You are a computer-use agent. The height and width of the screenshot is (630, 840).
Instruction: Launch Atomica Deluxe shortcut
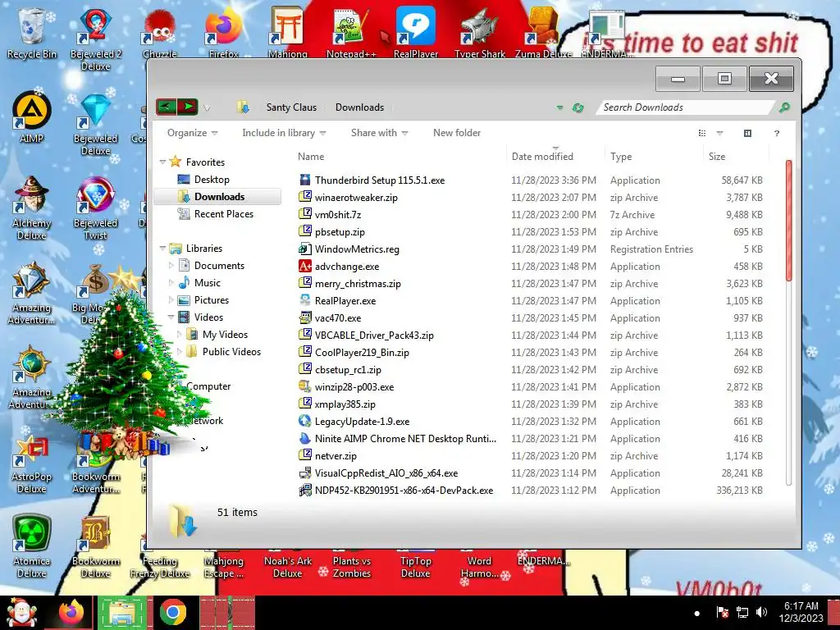31,546
